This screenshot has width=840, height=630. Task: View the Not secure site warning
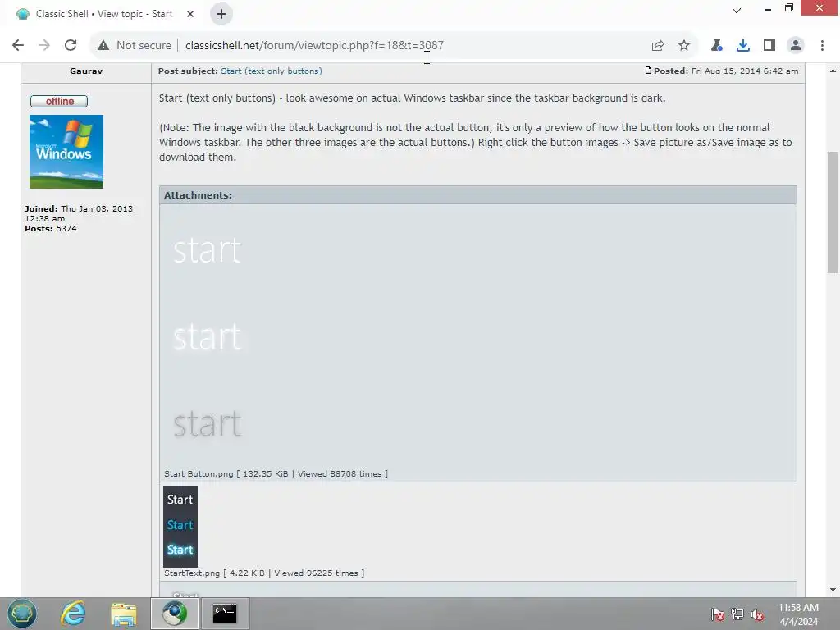(134, 45)
